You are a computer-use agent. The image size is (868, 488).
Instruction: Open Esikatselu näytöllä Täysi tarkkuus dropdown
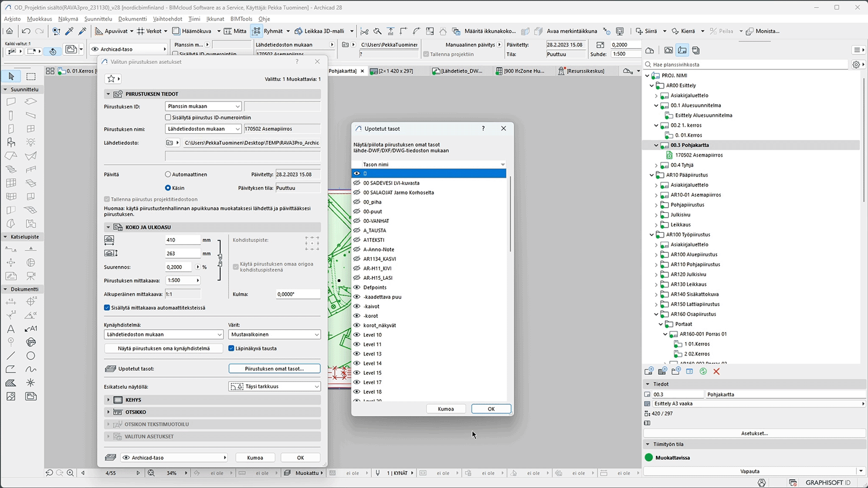point(274,387)
